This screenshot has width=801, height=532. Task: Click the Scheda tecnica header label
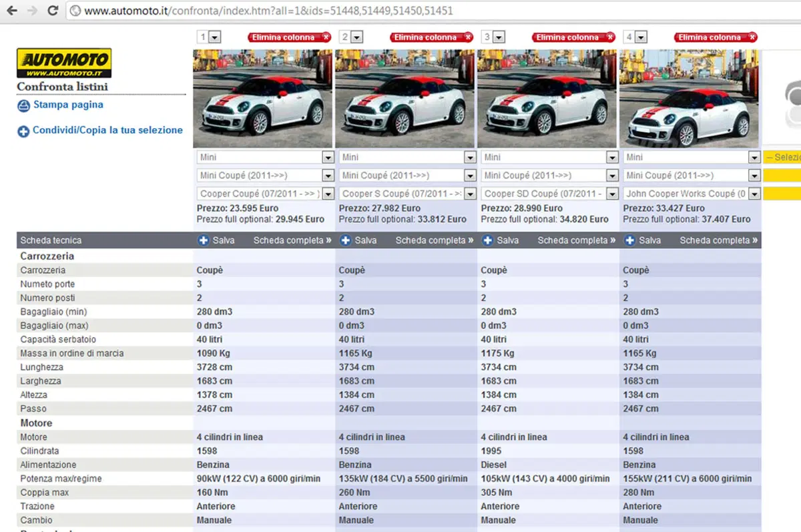coord(51,240)
